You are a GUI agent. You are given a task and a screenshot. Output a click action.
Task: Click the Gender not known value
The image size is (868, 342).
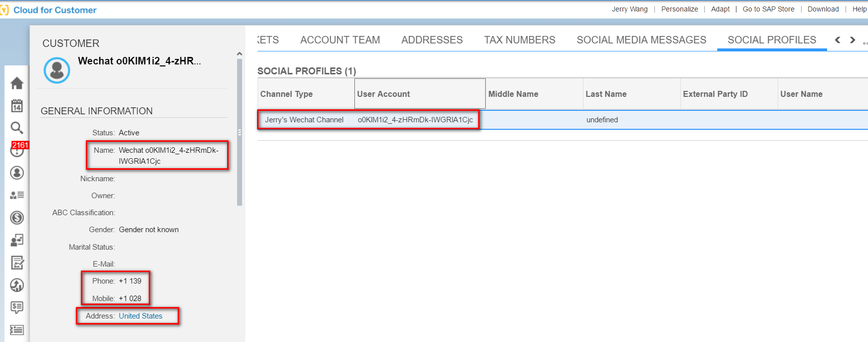click(x=149, y=230)
